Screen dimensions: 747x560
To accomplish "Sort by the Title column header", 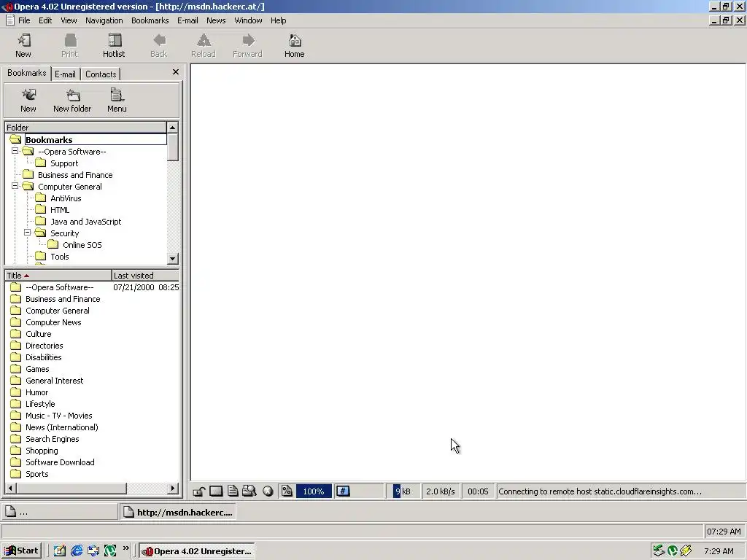I will 58,276.
